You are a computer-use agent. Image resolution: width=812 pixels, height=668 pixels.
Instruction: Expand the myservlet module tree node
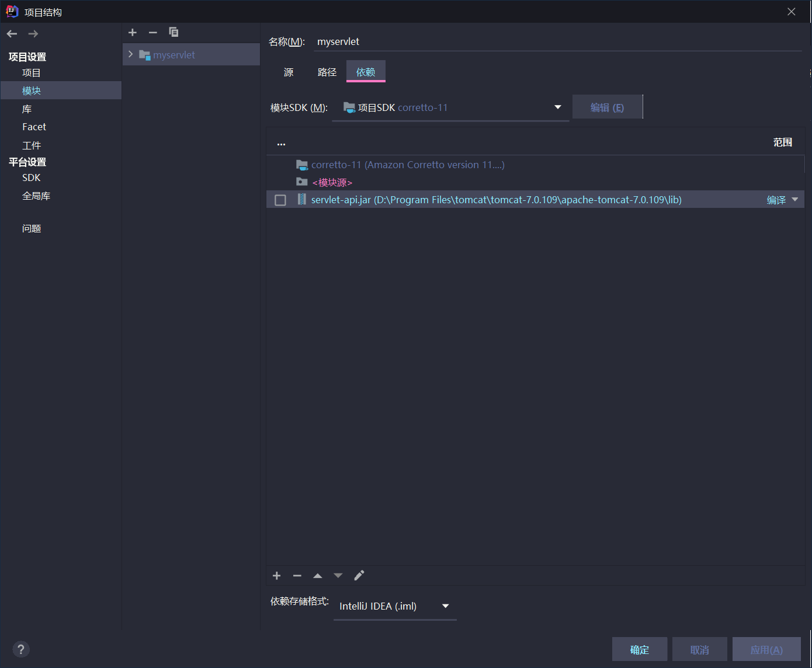coord(131,54)
